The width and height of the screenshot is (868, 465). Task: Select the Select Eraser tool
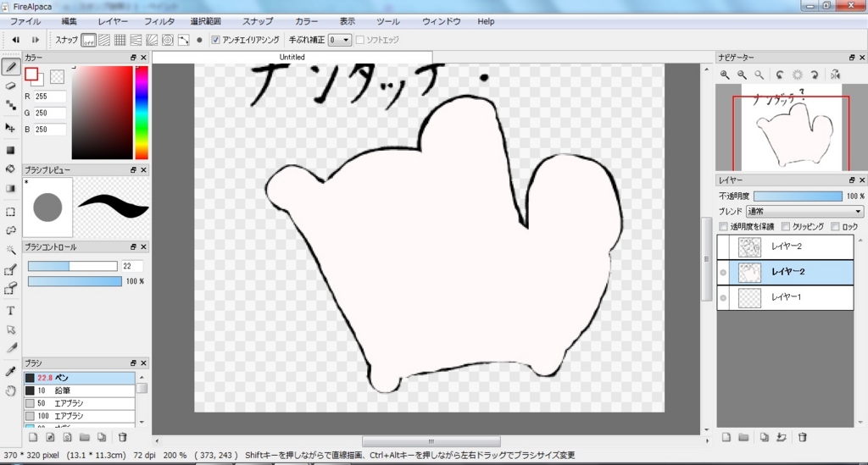(10, 289)
